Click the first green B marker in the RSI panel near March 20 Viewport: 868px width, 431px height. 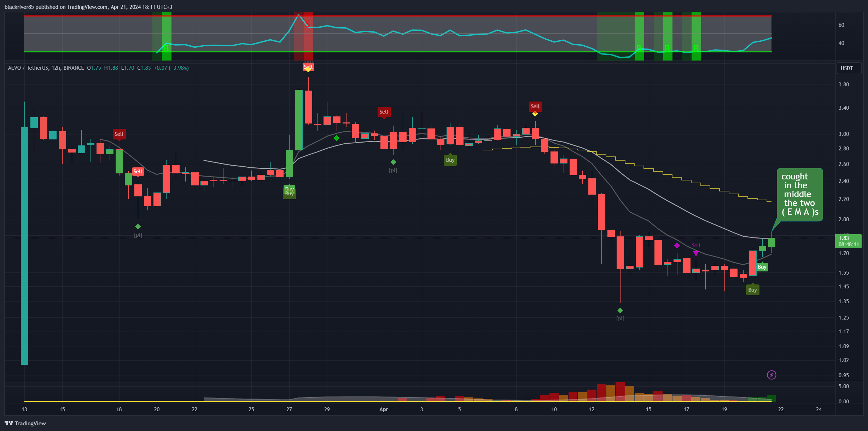tap(166, 48)
